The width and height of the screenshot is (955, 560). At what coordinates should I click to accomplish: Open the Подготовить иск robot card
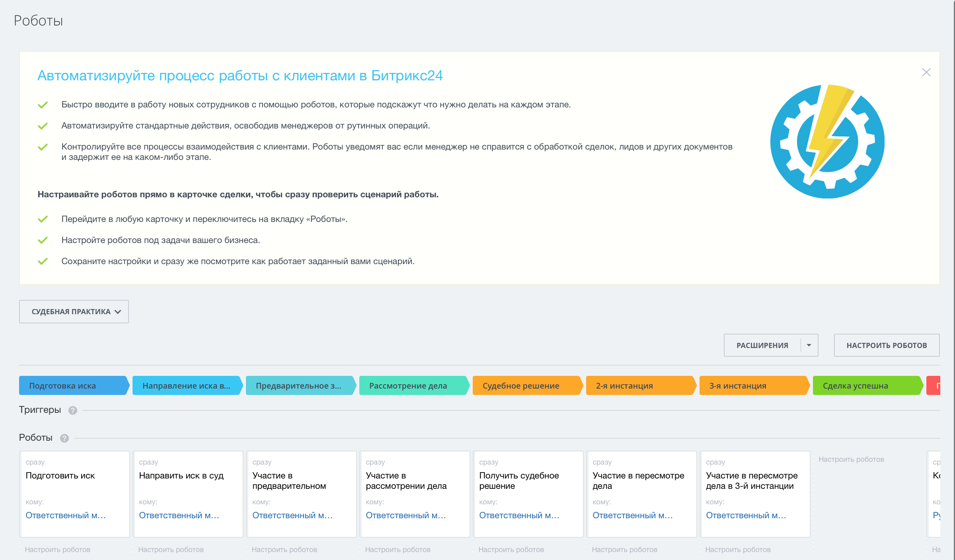(x=60, y=476)
